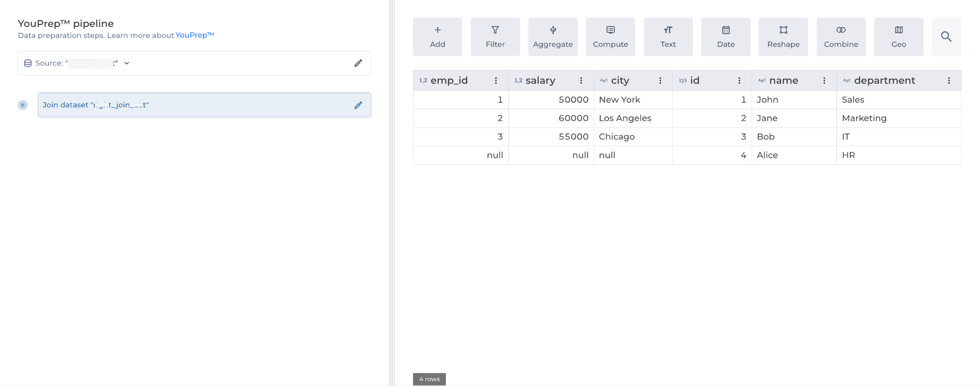This screenshot has width=980, height=386.
Task: Open the Combine tool
Action: [x=841, y=37]
